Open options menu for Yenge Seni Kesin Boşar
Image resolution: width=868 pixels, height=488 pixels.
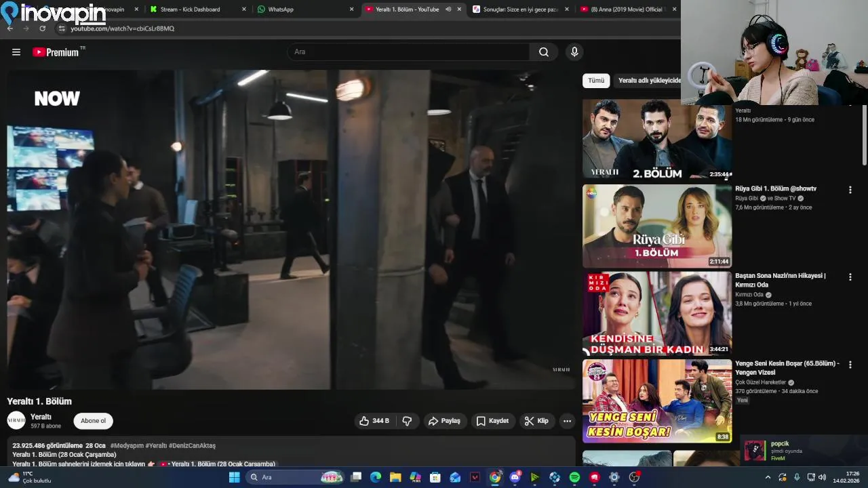(x=850, y=365)
